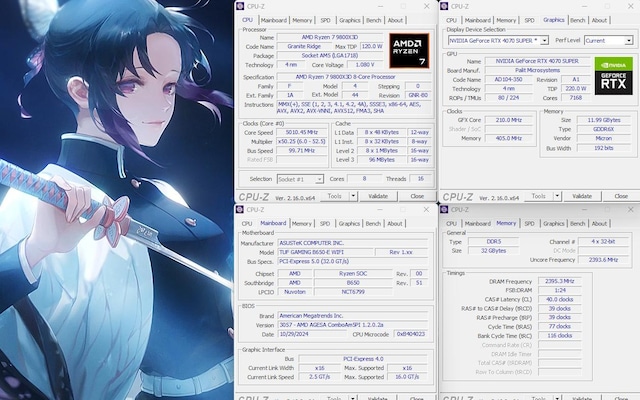Click CPU-Z title icon in the CPU tab window

pos(240,6)
